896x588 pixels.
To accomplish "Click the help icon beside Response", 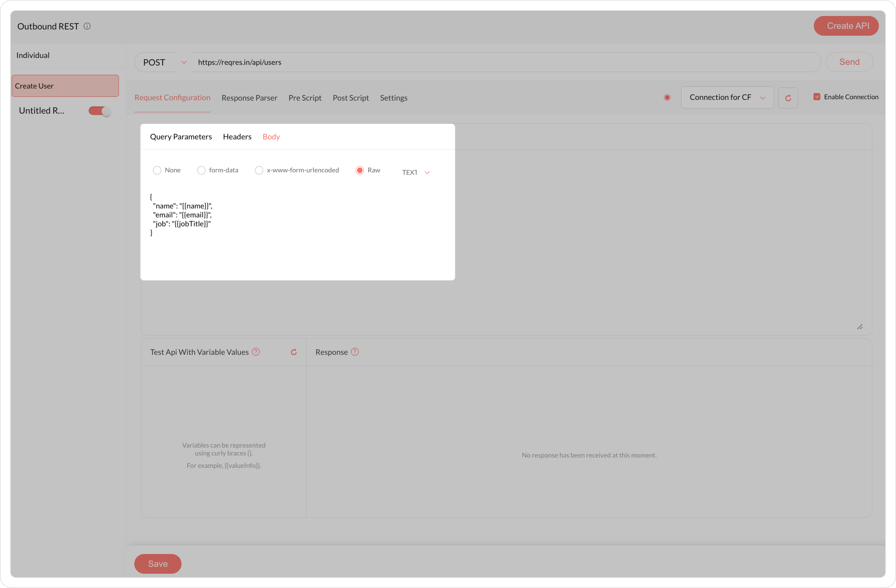I will point(354,352).
